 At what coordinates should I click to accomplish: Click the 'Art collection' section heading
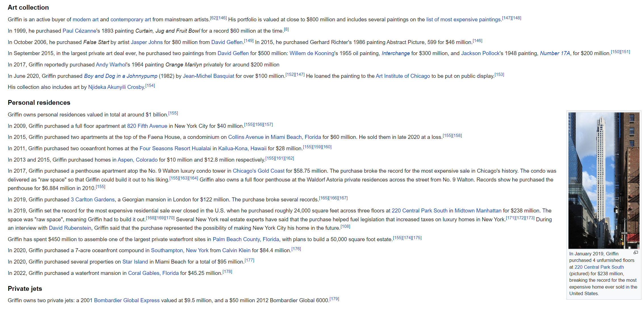28,8
